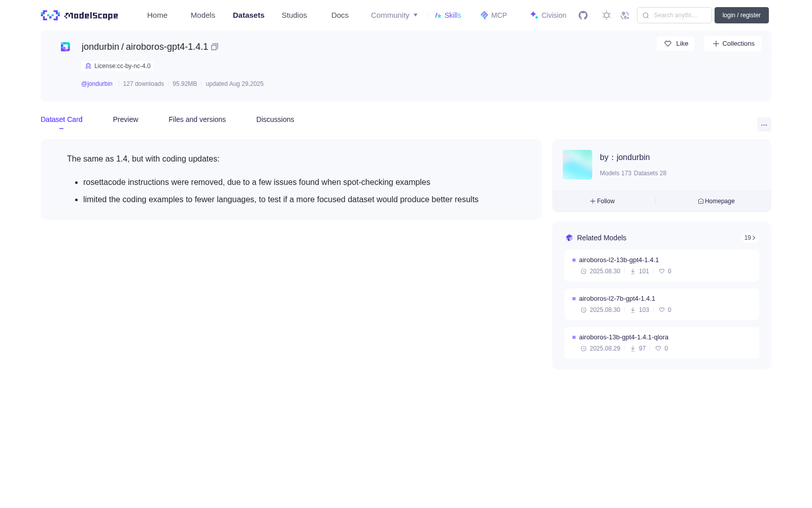Open the Docs navigation item
This screenshot has height=508, width=812.
point(340,15)
